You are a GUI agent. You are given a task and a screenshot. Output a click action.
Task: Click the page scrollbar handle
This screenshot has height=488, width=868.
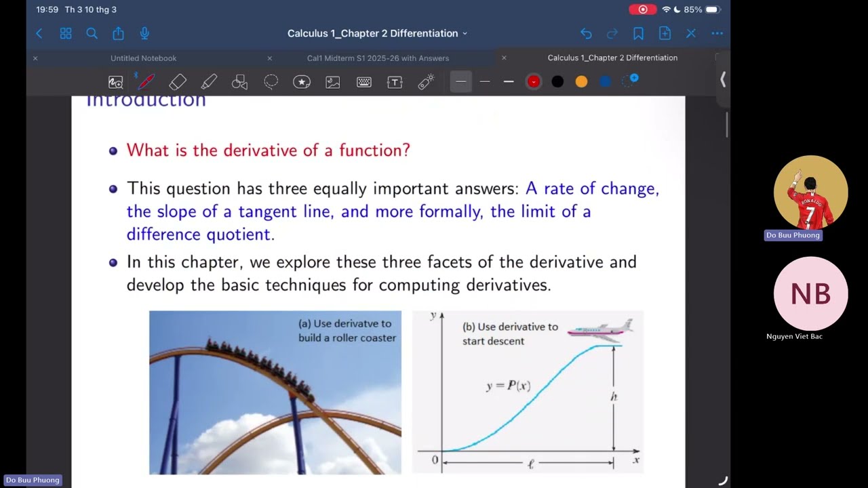pyautogui.click(x=727, y=125)
